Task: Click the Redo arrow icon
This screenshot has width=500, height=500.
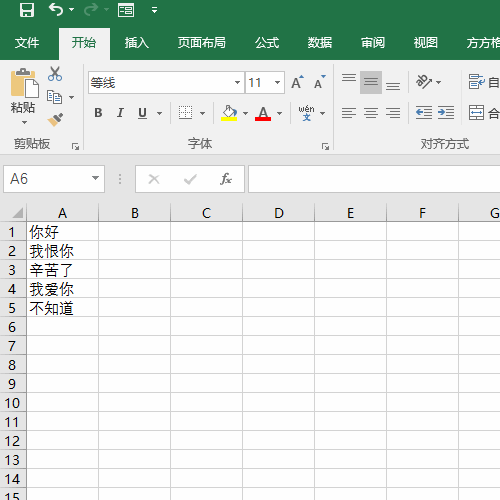Action: pyautogui.click(x=91, y=9)
